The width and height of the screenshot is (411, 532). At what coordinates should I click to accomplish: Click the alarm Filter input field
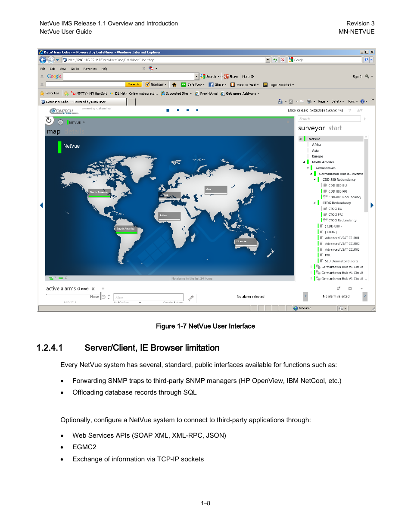point(148,297)
